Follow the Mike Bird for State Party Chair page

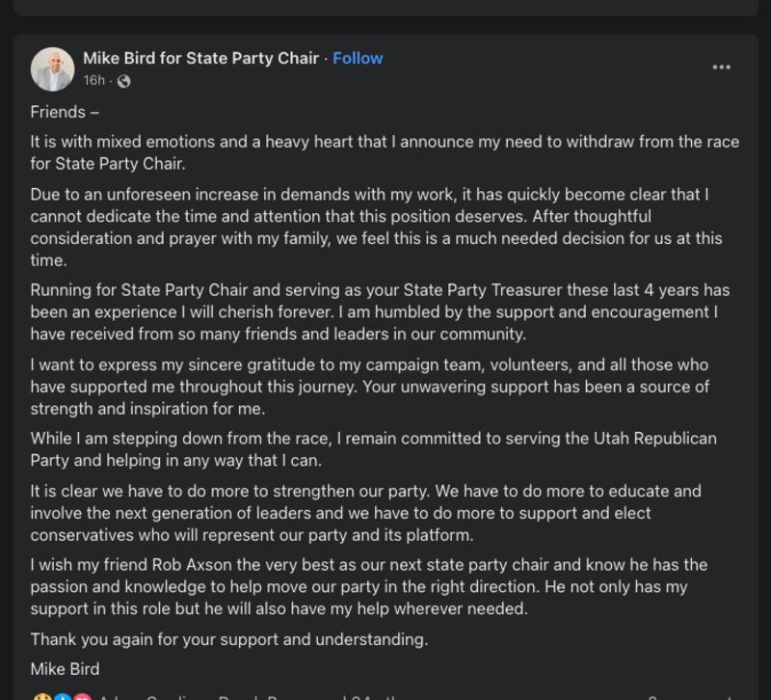(x=358, y=58)
